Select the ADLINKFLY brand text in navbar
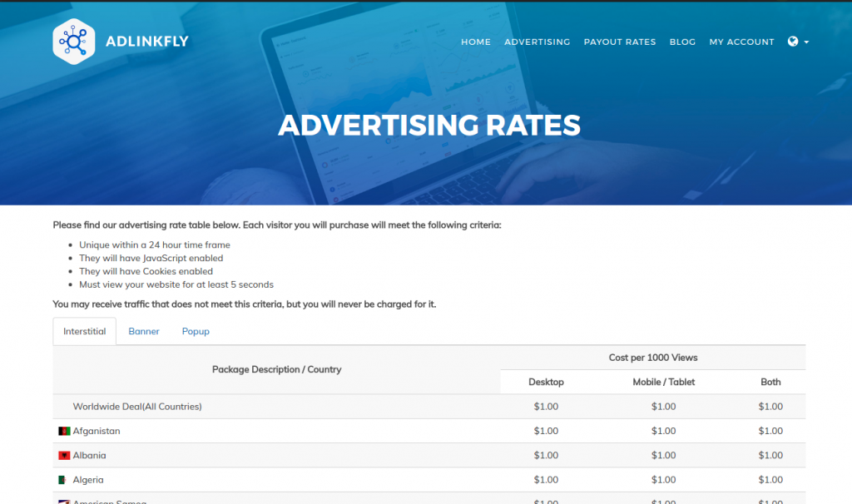Image resolution: width=852 pixels, height=504 pixels. (146, 42)
